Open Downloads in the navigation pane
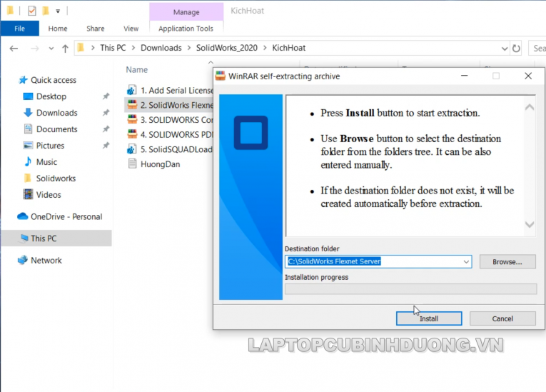 (x=57, y=113)
